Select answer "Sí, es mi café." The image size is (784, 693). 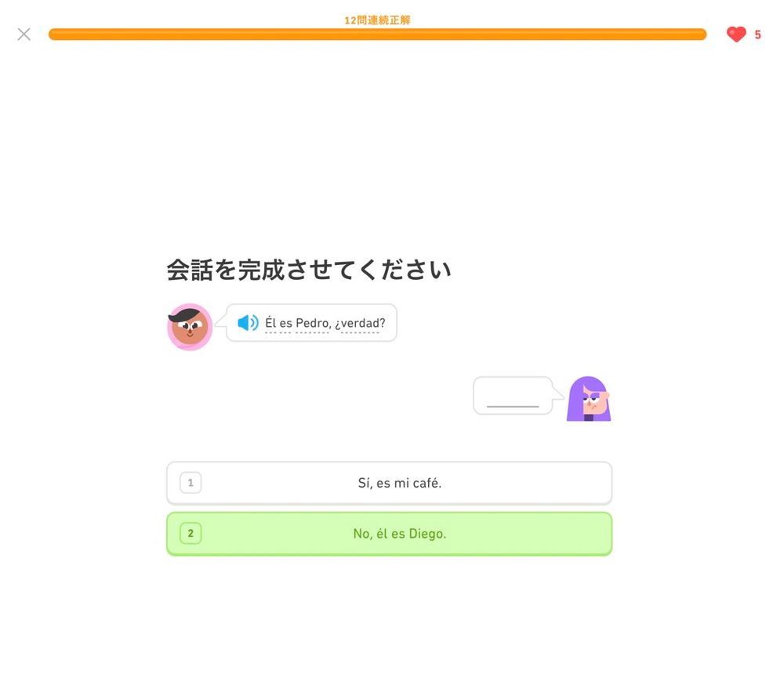(x=389, y=482)
